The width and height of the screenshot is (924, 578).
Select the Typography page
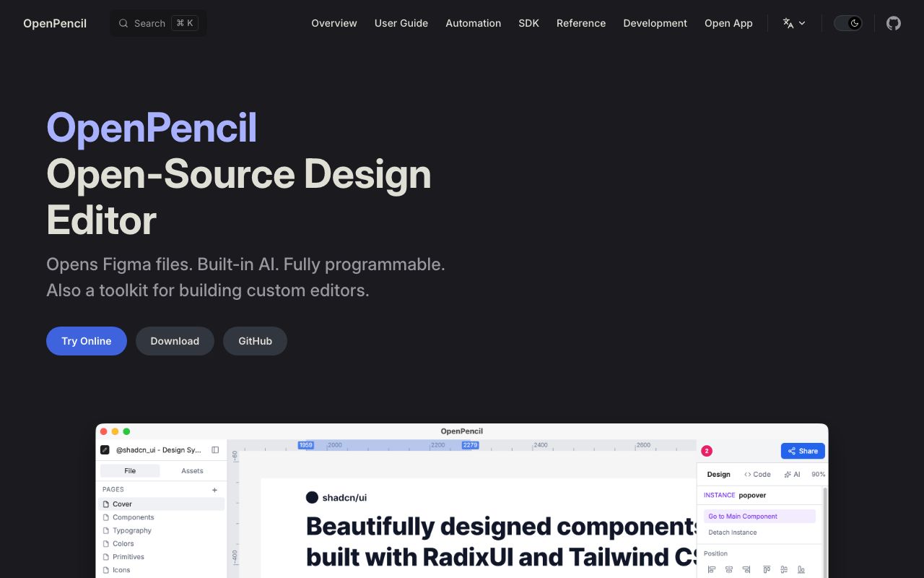tap(161, 530)
